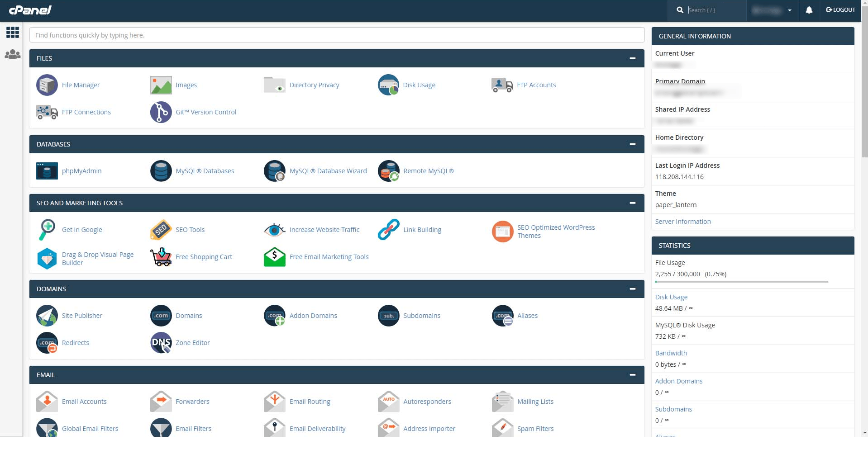This screenshot has width=868, height=454.
Task: Click the Email Filters link
Action: [194, 429]
